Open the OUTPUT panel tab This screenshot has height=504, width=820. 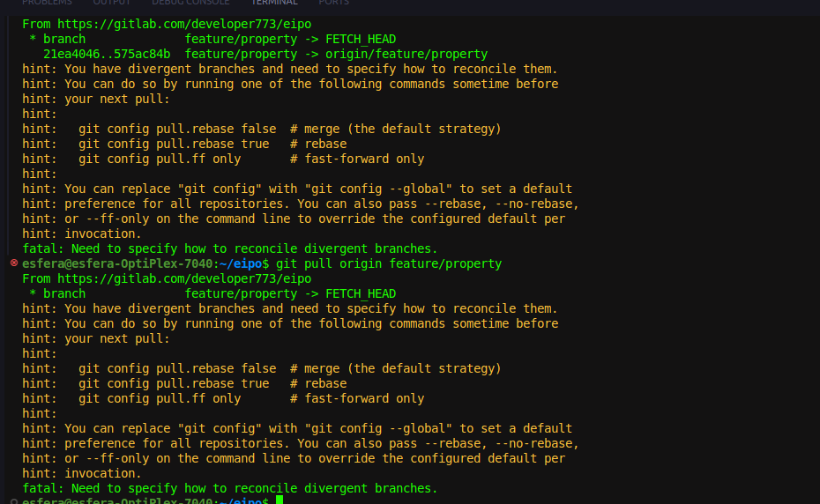click(x=112, y=3)
